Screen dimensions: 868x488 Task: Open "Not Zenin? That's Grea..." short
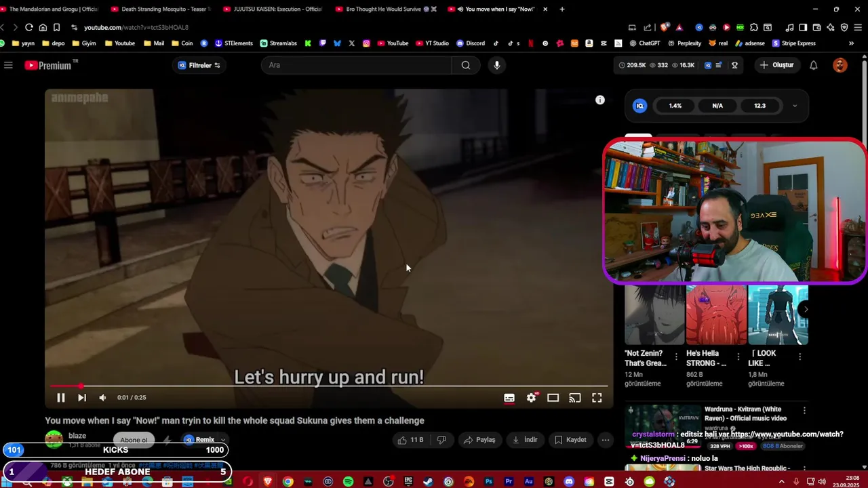pyautogui.click(x=655, y=314)
